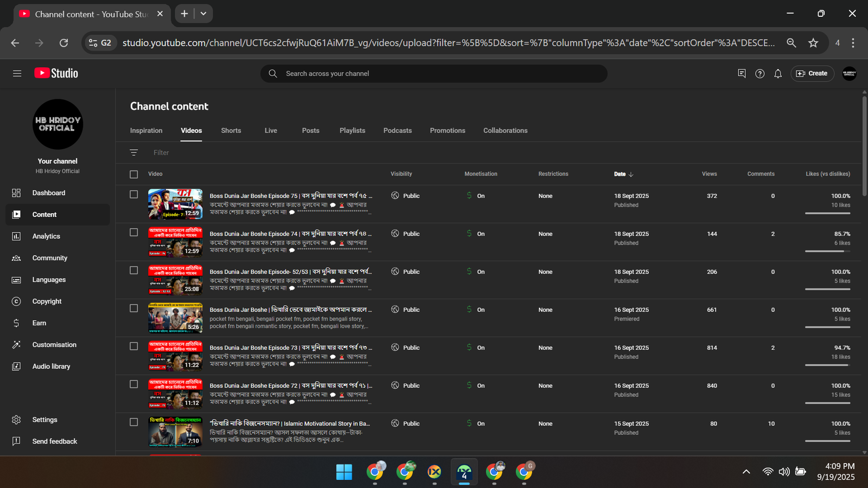Open the browser tab list chevron
The height and width of the screenshot is (488, 868).
tap(203, 14)
